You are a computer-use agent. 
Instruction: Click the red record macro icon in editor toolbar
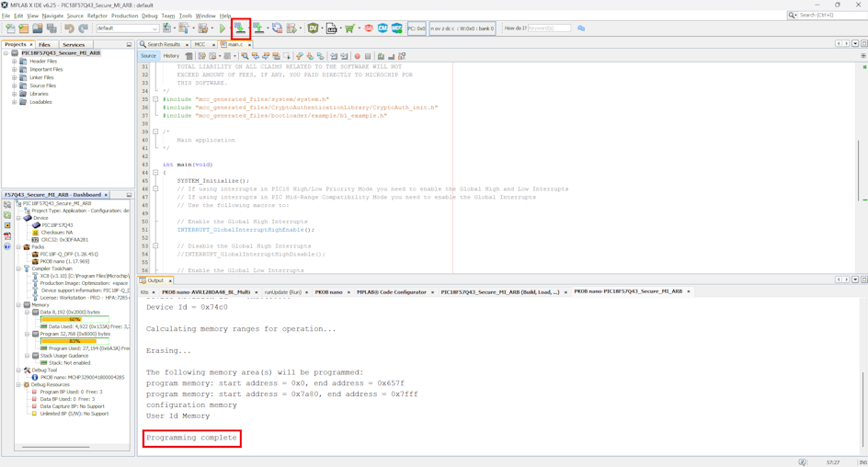point(358,56)
